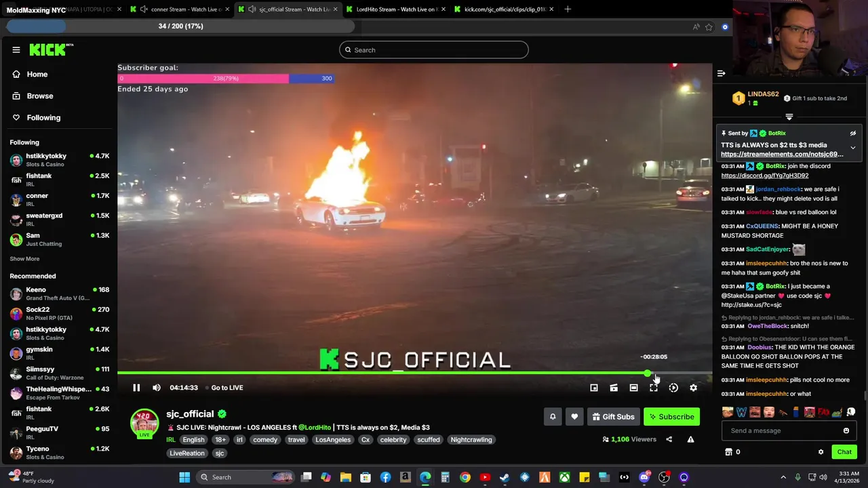868x488 pixels.
Task: Open YouTube app in taskbar
Action: 485,477
